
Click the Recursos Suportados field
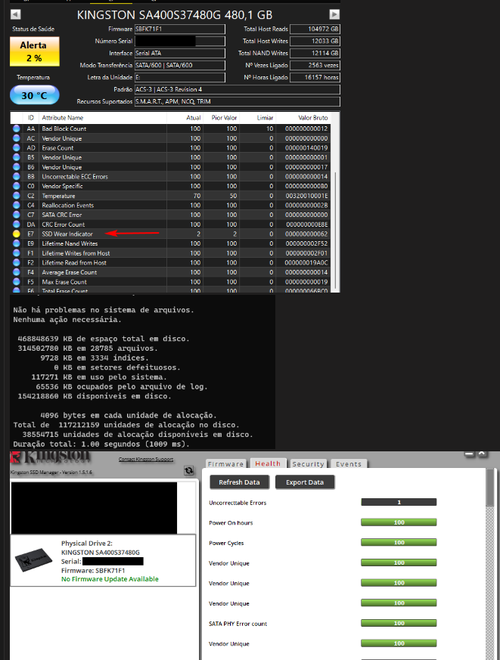pos(237,101)
